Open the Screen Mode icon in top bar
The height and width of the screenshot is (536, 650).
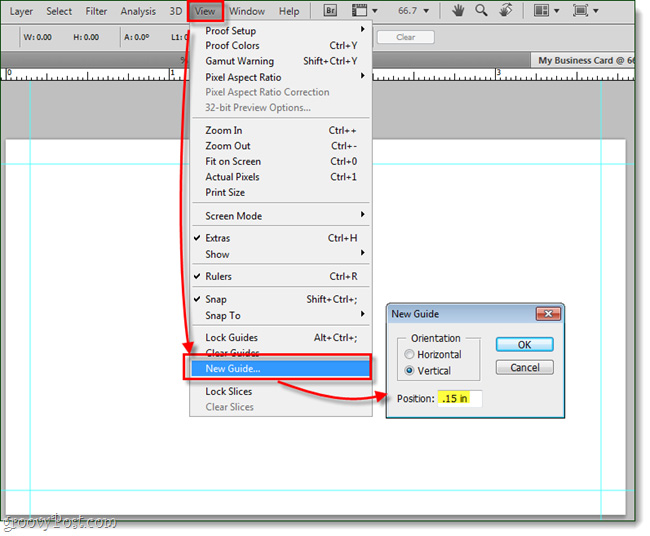click(x=580, y=10)
